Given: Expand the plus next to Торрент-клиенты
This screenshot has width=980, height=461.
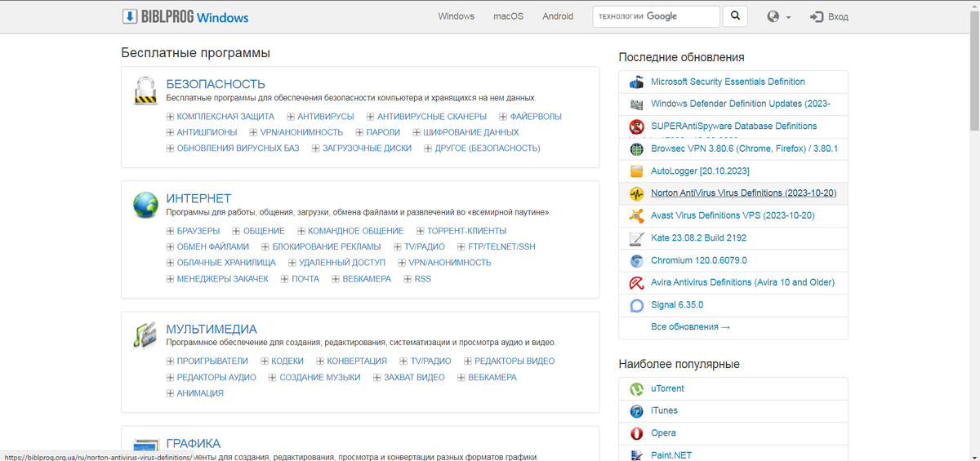Looking at the screenshot, I should click(420, 231).
